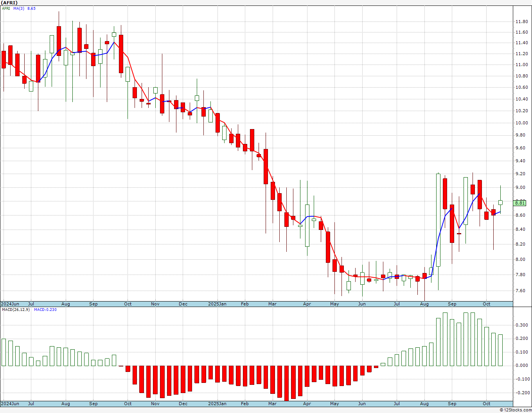
Task: Click the 0.000 MACD axis label
Action: (521, 365)
